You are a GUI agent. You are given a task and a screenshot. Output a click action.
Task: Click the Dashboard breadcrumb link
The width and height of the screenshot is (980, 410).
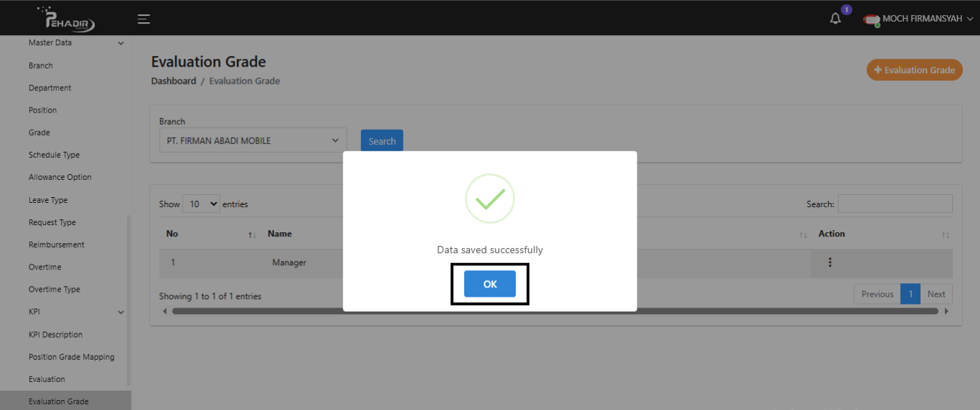[x=173, y=81]
